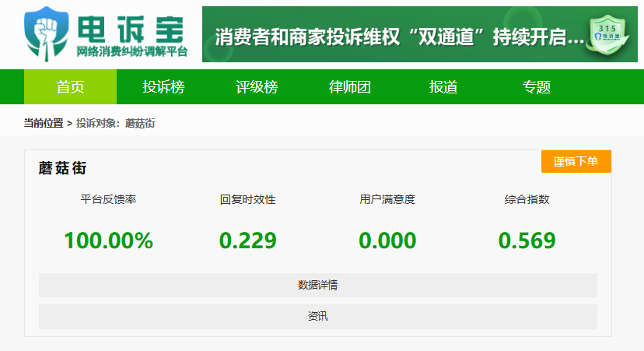Click the orange 谨慎下单 button
Viewport: 644px width, 351px height.
pyautogui.click(x=576, y=161)
